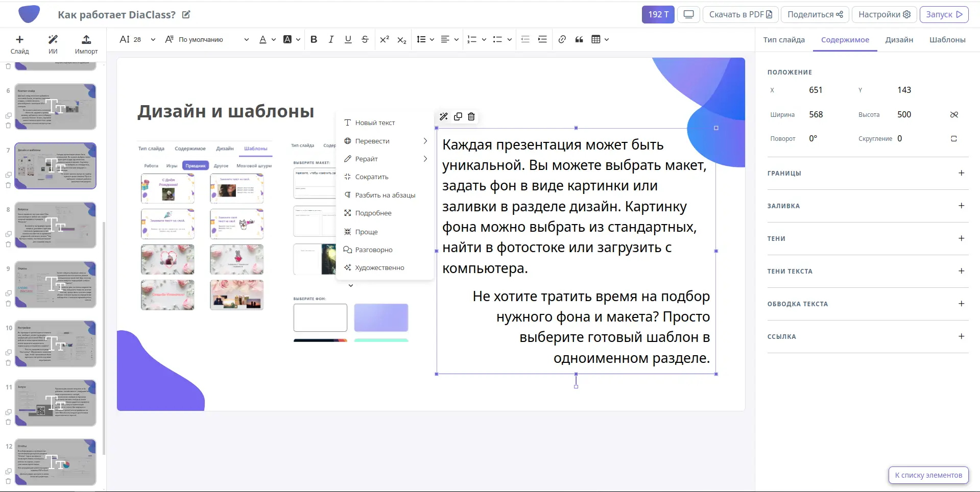This screenshot has width=980, height=492.
Task: Open the text alignment dropdown
Action: coord(449,39)
